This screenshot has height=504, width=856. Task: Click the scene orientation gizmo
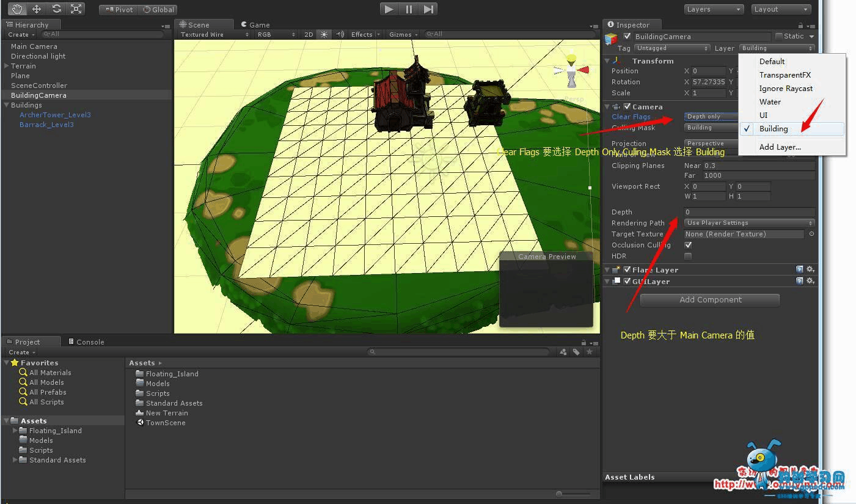(x=571, y=70)
